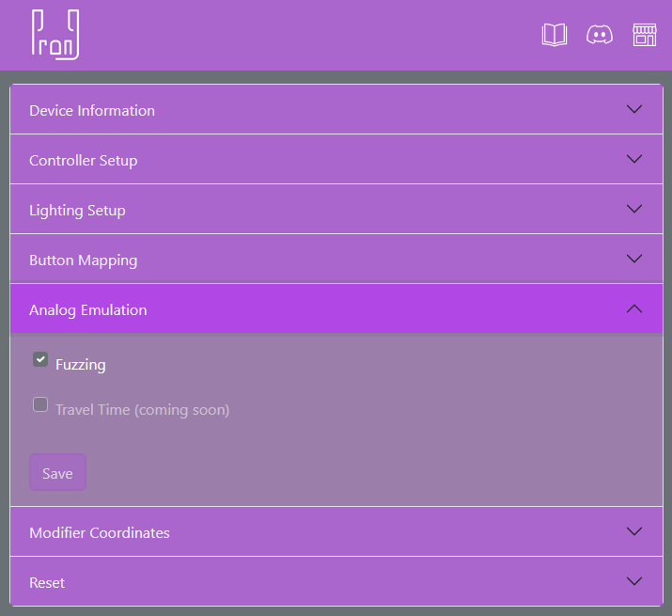Collapse Analog Emulation chevron
672x616 pixels.
point(634,308)
